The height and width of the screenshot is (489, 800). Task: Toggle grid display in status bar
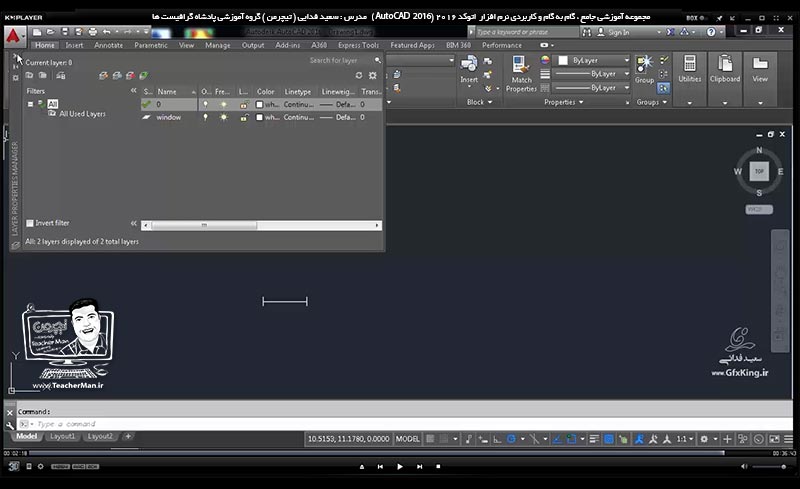click(430, 439)
